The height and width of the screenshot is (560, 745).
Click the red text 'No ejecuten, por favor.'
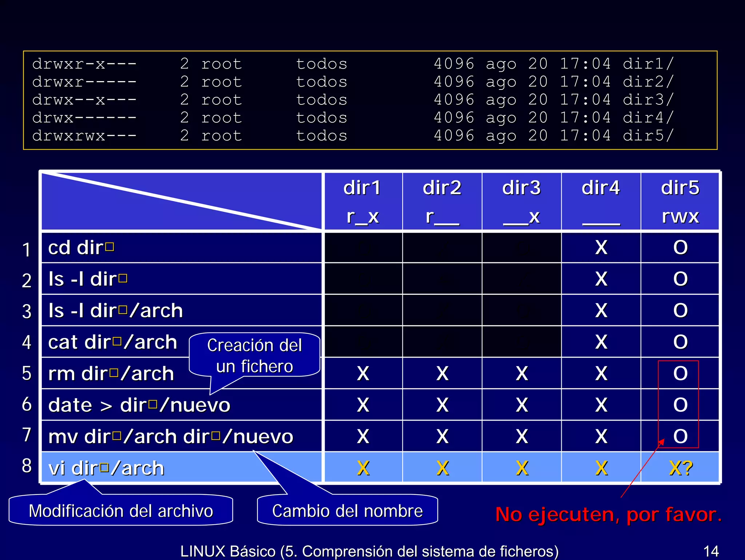(608, 515)
